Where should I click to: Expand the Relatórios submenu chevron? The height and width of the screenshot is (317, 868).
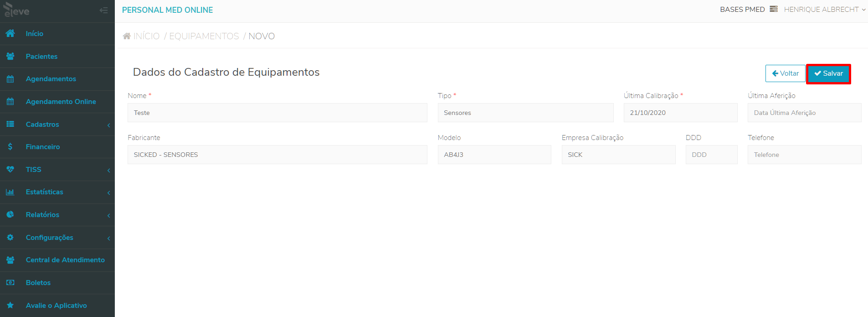(x=109, y=215)
